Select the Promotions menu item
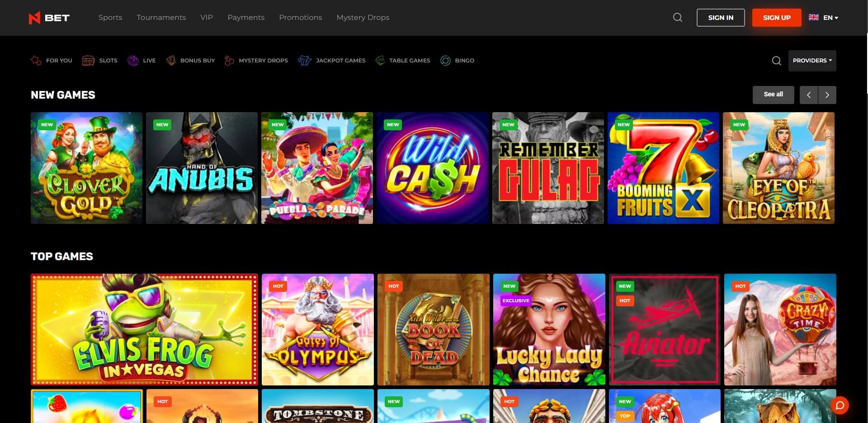Screen dimensions: 868x423 tap(300, 17)
